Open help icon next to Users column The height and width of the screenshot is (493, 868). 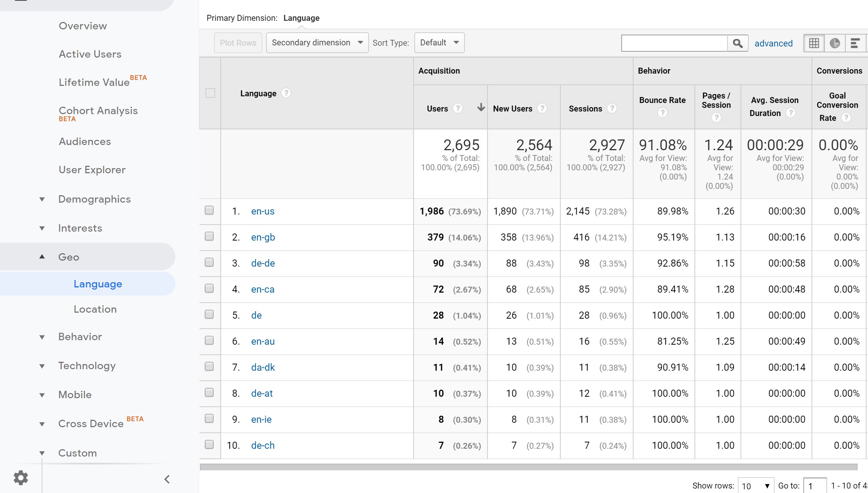pos(458,108)
